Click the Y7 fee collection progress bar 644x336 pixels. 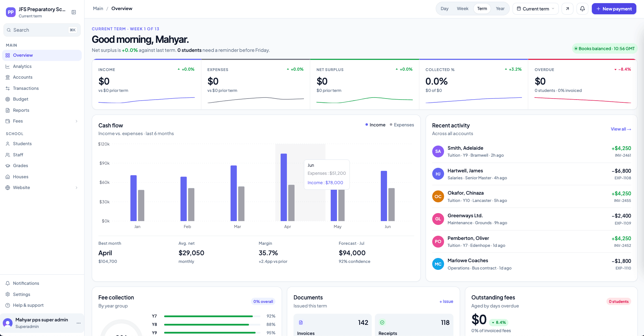(212, 316)
